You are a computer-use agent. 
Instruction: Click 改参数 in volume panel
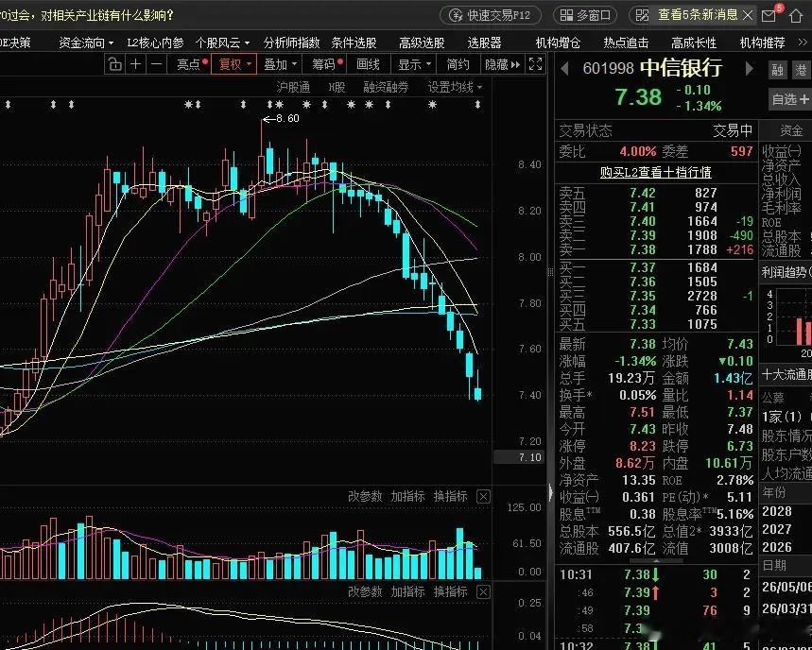click(365, 497)
